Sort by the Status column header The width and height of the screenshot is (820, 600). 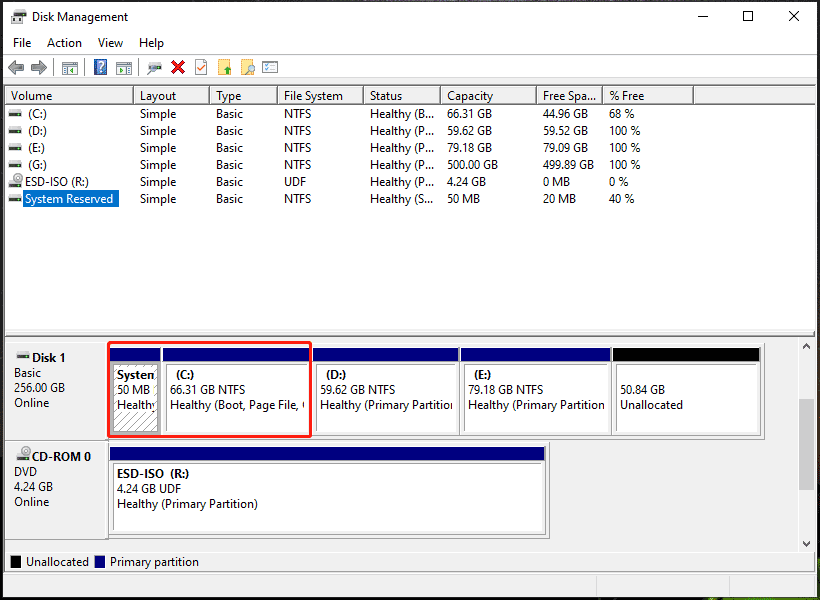(x=402, y=96)
